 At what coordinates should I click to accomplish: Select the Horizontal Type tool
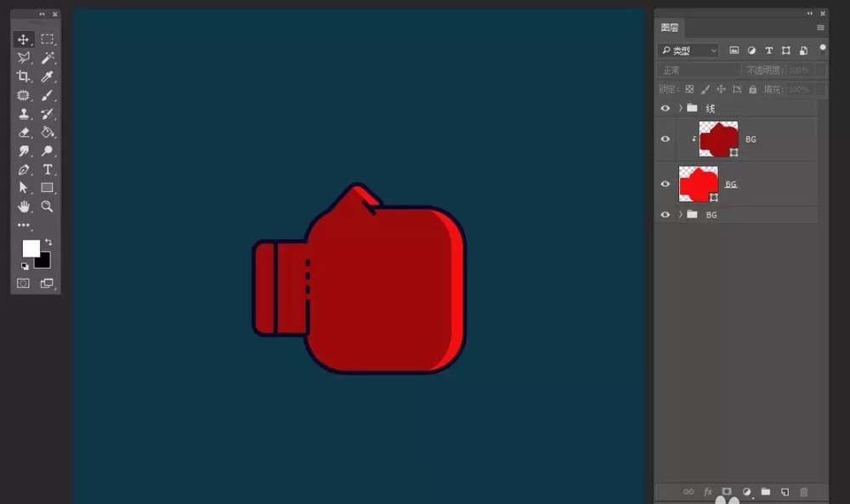point(47,170)
